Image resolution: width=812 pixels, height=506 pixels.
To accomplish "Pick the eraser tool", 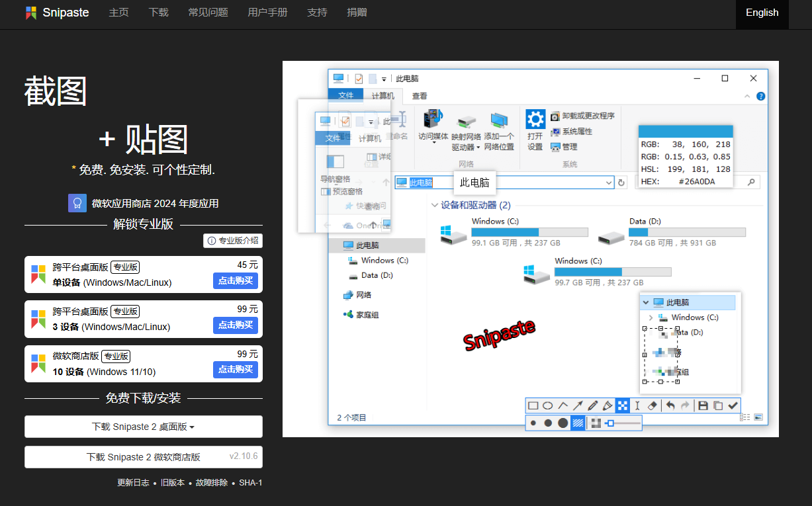I will point(652,405).
